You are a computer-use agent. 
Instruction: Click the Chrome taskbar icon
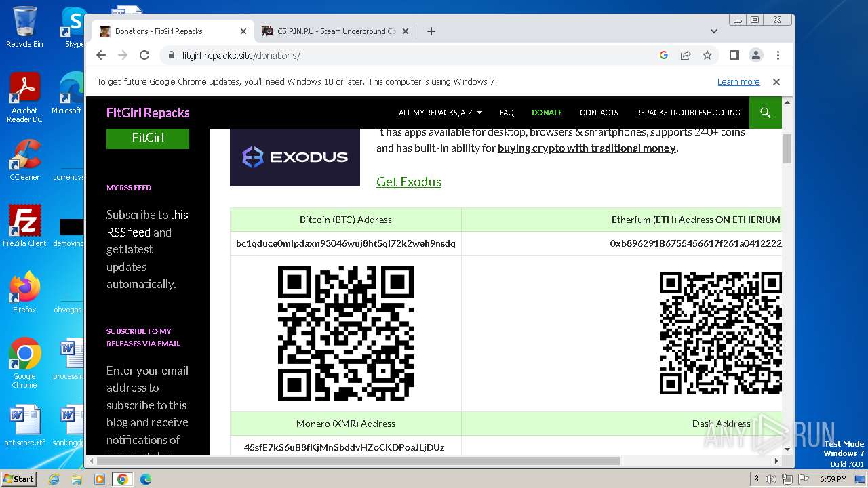click(x=123, y=479)
